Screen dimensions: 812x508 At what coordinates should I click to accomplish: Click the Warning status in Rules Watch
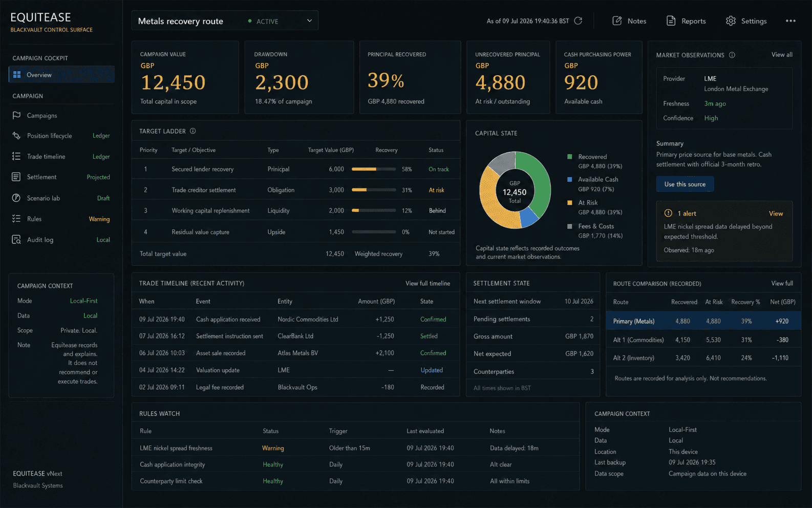[273, 448]
